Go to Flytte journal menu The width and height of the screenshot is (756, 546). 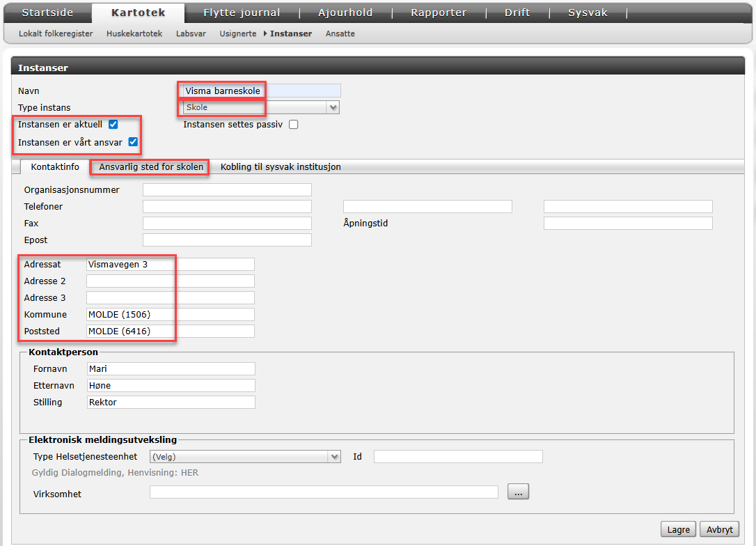click(x=242, y=13)
